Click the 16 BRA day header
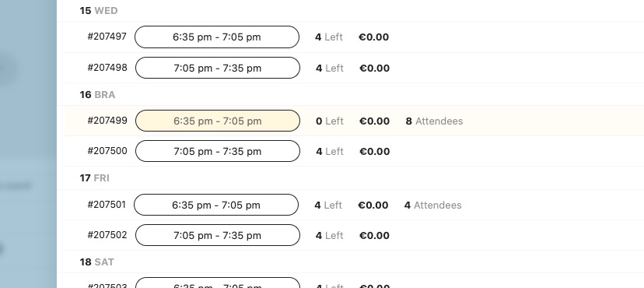Image resolution: width=644 pixels, height=288 pixels. point(97,95)
